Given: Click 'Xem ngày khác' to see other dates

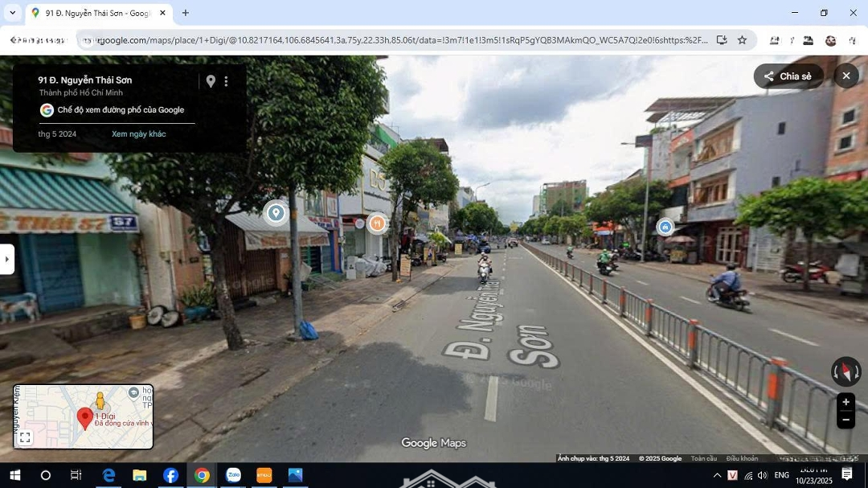Looking at the screenshot, I should [138, 134].
